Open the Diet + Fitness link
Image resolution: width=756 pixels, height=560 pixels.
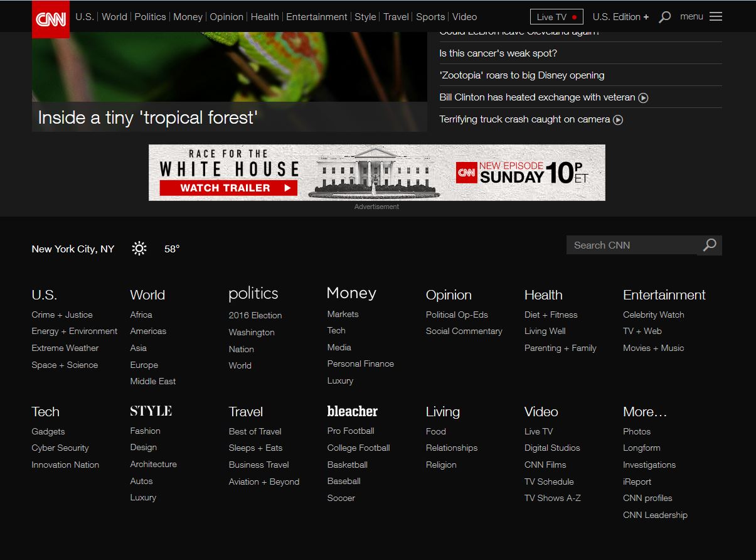pyautogui.click(x=551, y=315)
